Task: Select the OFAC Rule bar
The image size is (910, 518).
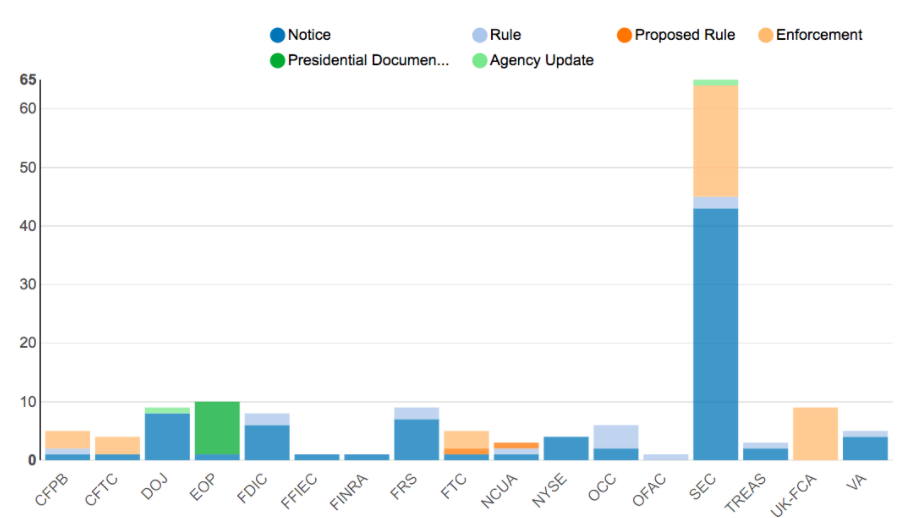Action: click(666, 457)
